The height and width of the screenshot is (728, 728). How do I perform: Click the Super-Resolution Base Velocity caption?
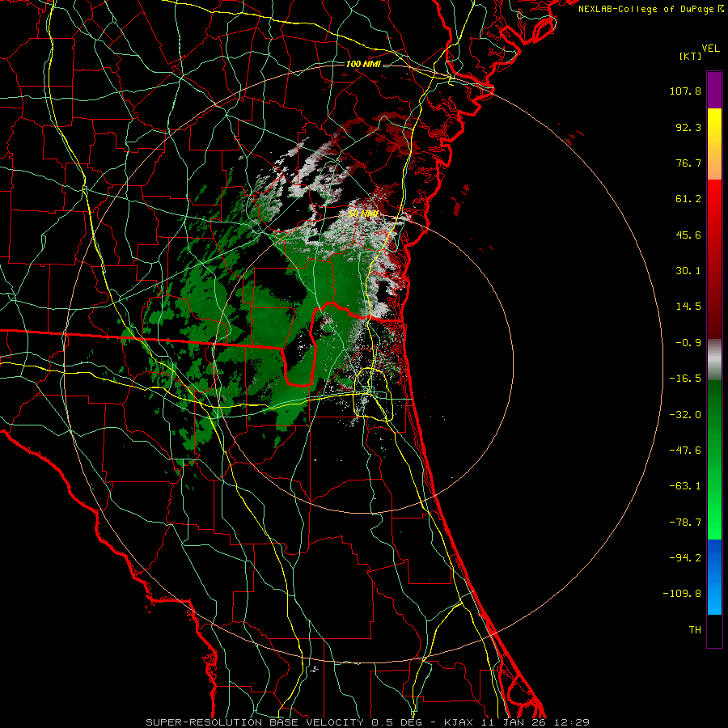tap(368, 722)
